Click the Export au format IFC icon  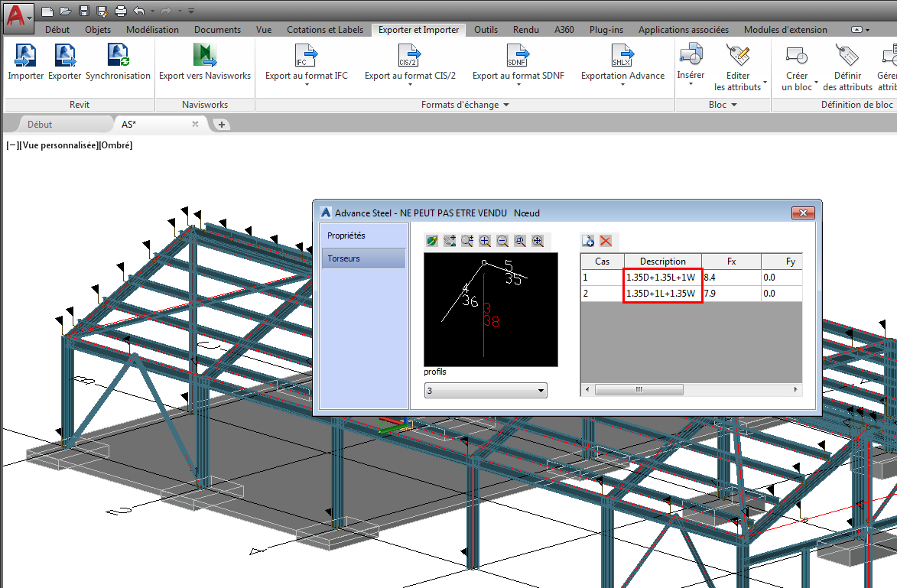pyautogui.click(x=306, y=56)
